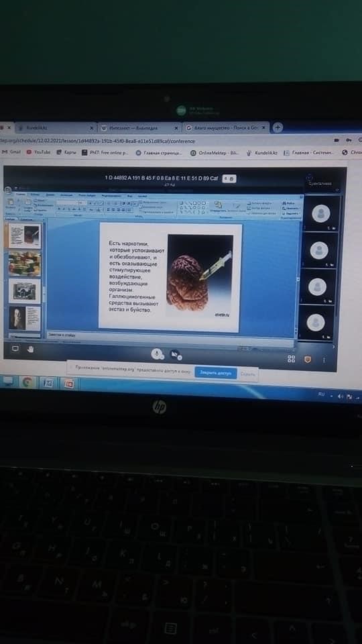Open the PhET Free online bookmark

pyautogui.click(x=105, y=152)
